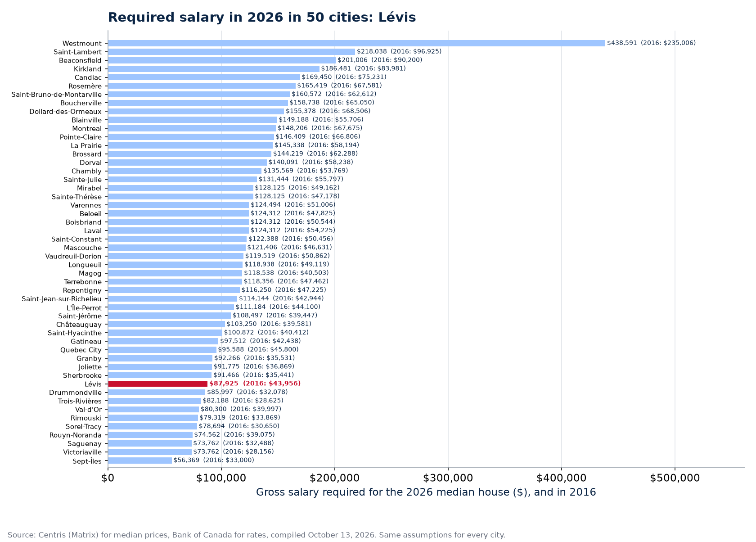Click the chart title about Lévis
This screenshot has width=756, height=542.
pos(262,18)
